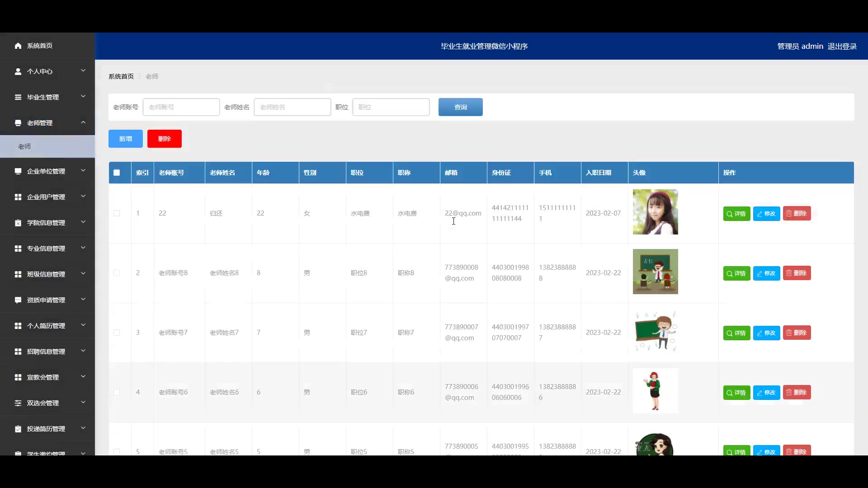Click the grid icon beside 企业用户管理
Image resolution: width=868 pixels, height=488 pixels.
pyautogui.click(x=18, y=197)
